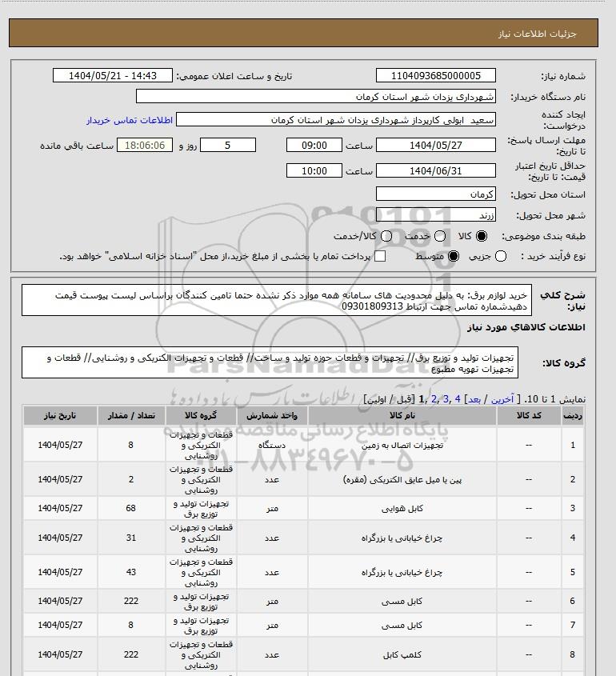
Task: Select the خدمت radio button
Action: tap(440, 236)
